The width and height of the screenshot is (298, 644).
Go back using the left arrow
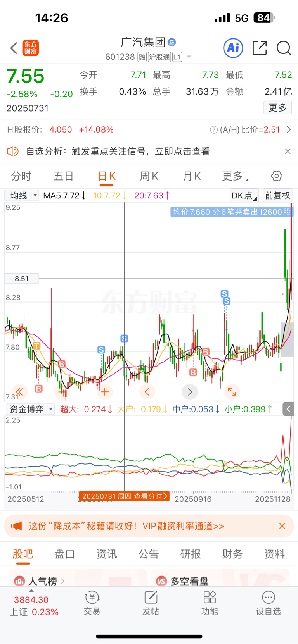pos(14,48)
